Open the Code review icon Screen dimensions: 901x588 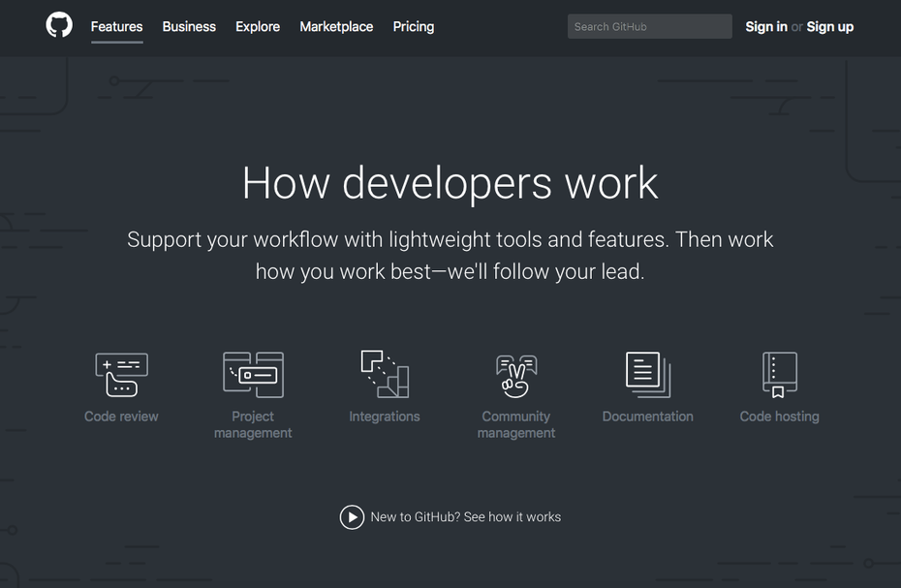[x=121, y=375]
